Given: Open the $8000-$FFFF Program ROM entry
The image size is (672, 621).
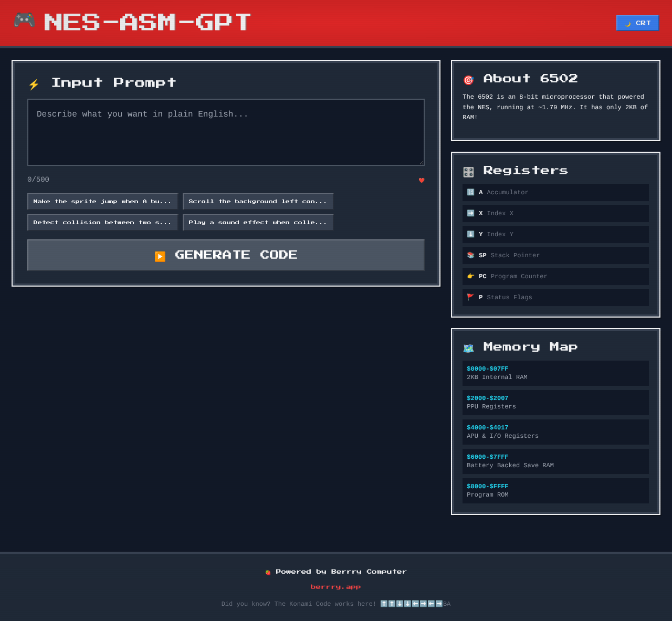Looking at the screenshot, I should pos(555,490).
